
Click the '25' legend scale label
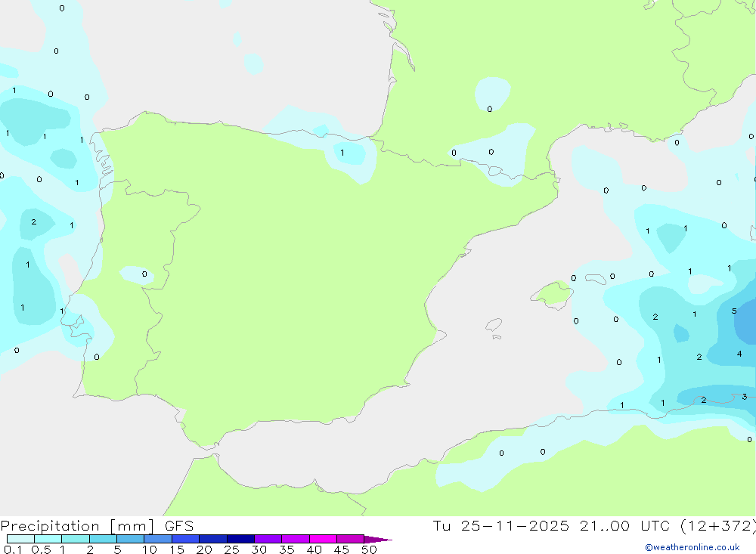(232, 549)
